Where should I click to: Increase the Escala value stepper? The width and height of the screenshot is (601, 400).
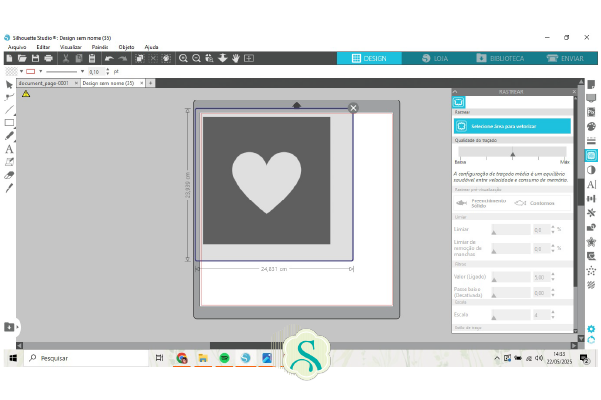pyautogui.click(x=553, y=312)
